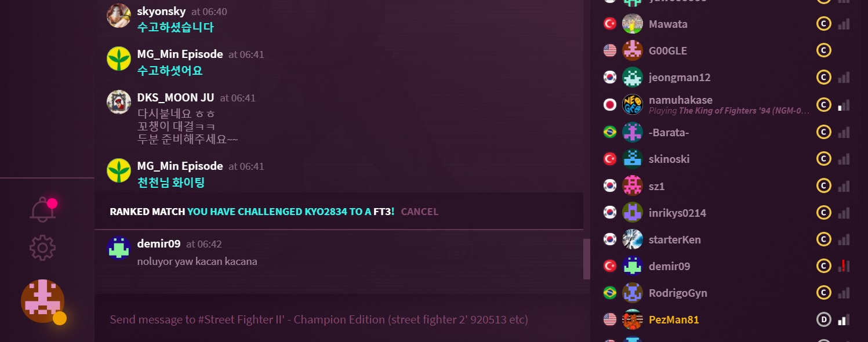
Task: Click skyonsky's chat avatar
Action: click(119, 16)
